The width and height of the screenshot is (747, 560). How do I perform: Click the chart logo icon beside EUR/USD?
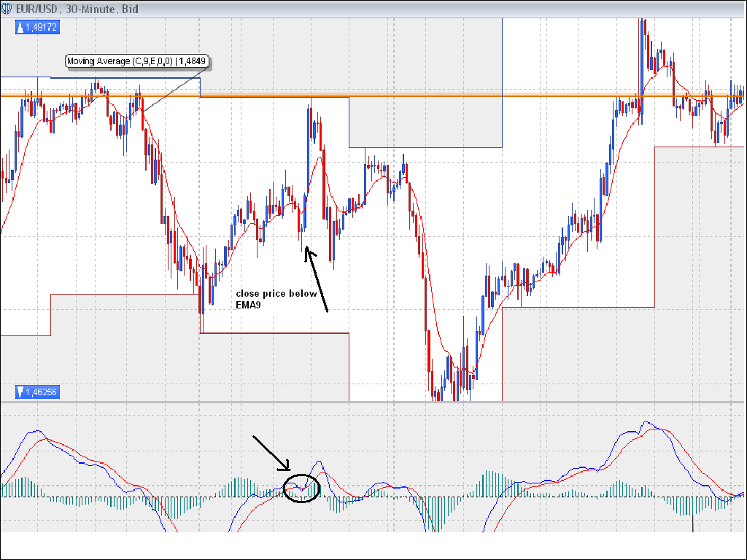(7, 9)
